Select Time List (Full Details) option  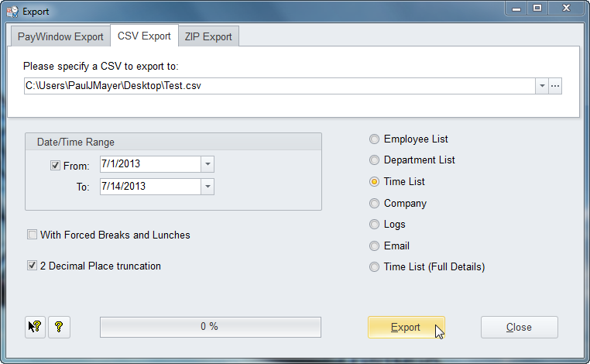(375, 267)
